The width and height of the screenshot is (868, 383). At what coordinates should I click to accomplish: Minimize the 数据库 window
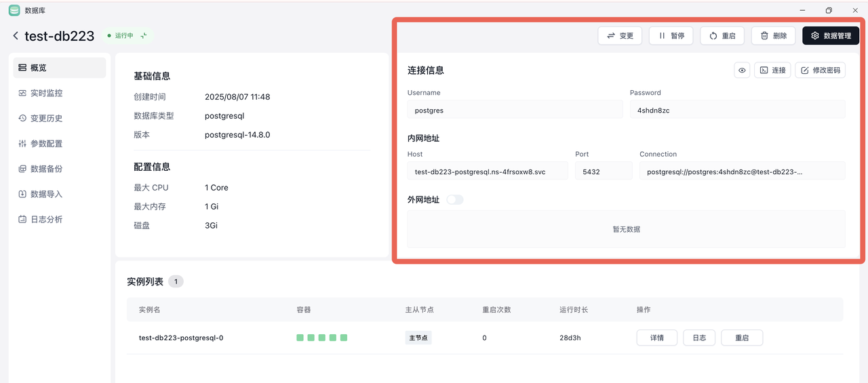pyautogui.click(x=803, y=10)
